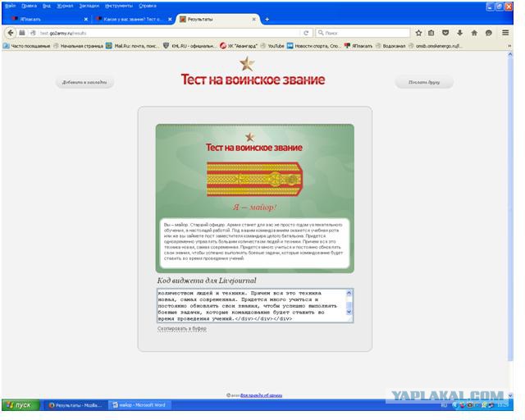Click the gold star logo above page title

247,64
